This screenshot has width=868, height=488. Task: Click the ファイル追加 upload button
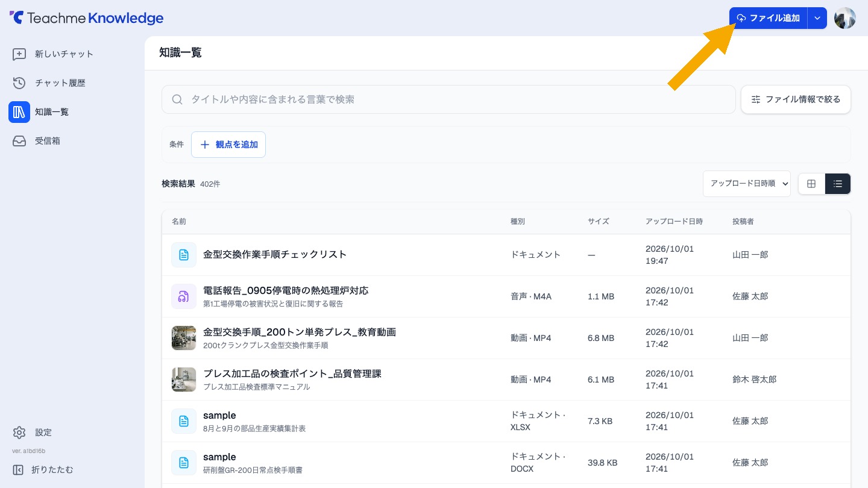769,18
